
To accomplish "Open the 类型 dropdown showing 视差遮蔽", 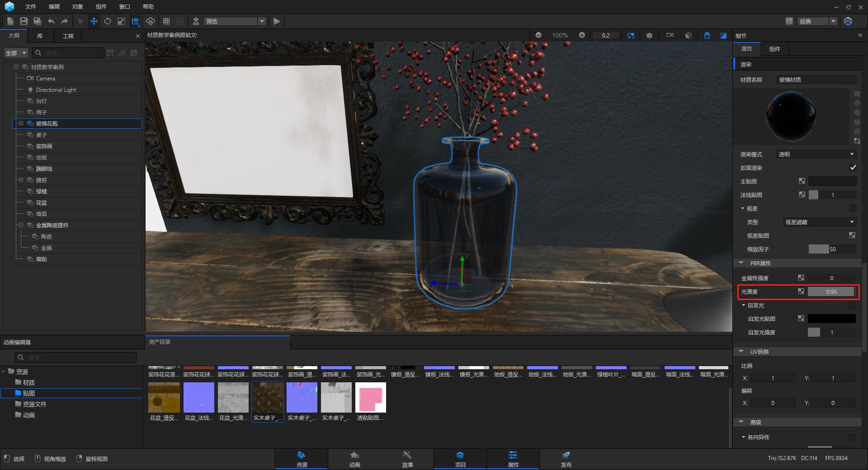I will 820,222.
